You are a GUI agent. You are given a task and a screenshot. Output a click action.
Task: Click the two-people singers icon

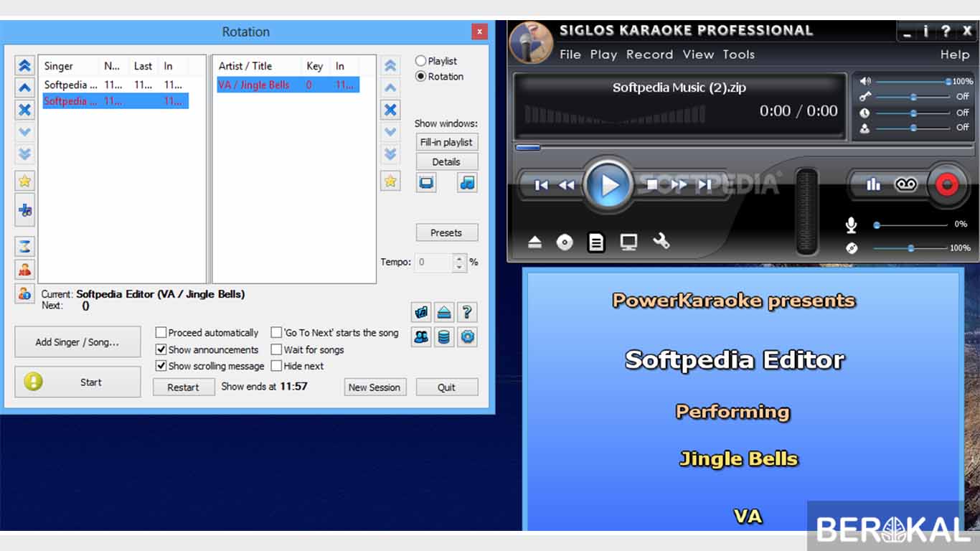(x=421, y=336)
